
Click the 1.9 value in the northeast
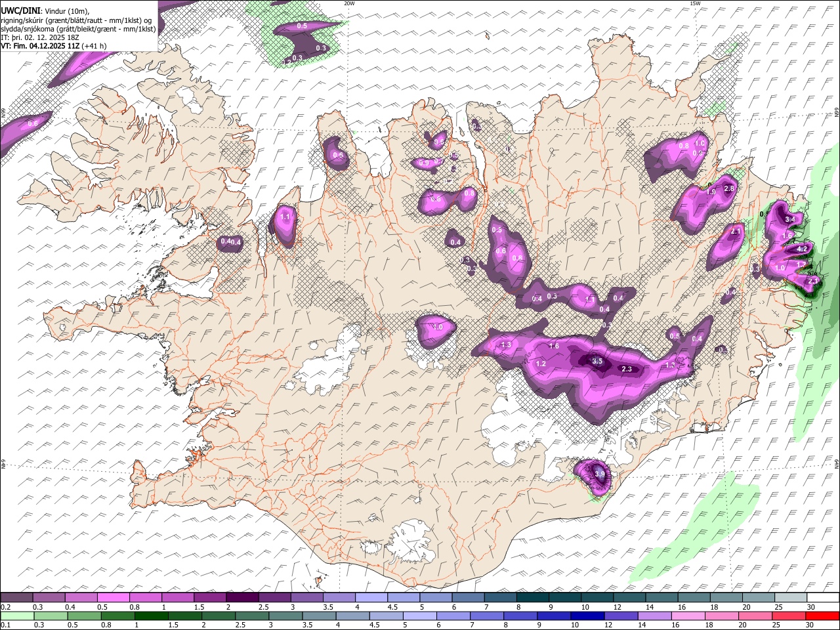(710, 192)
